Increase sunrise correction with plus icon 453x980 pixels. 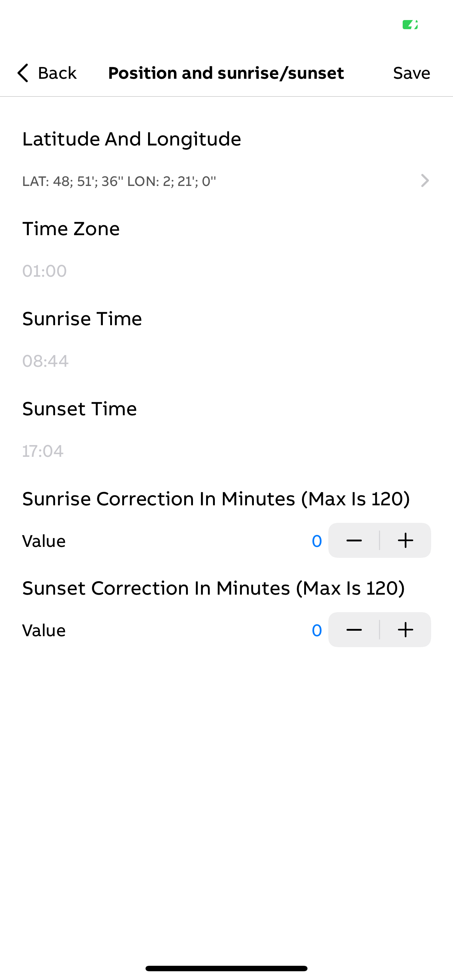click(x=406, y=540)
